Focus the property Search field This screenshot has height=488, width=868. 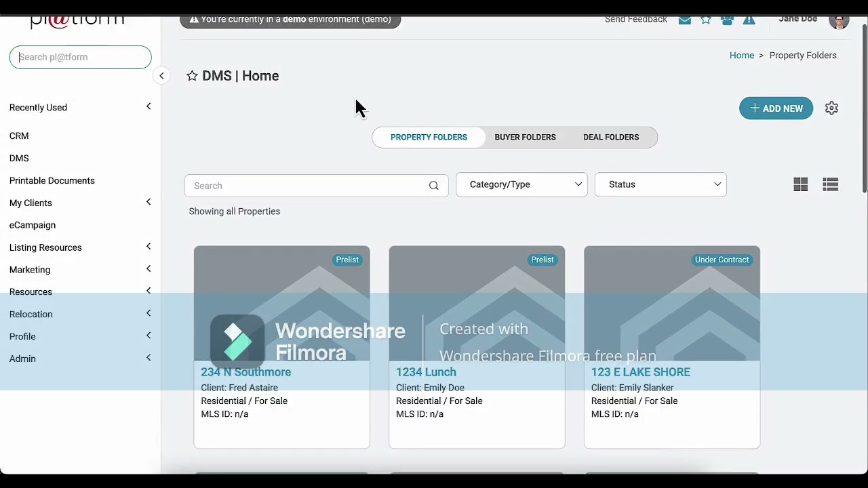point(316,186)
